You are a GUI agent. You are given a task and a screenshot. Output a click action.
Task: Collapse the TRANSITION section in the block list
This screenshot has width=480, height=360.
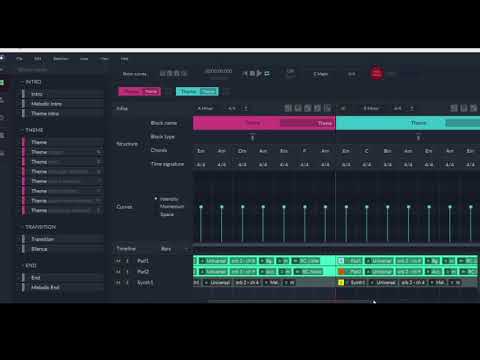[x=22, y=227]
